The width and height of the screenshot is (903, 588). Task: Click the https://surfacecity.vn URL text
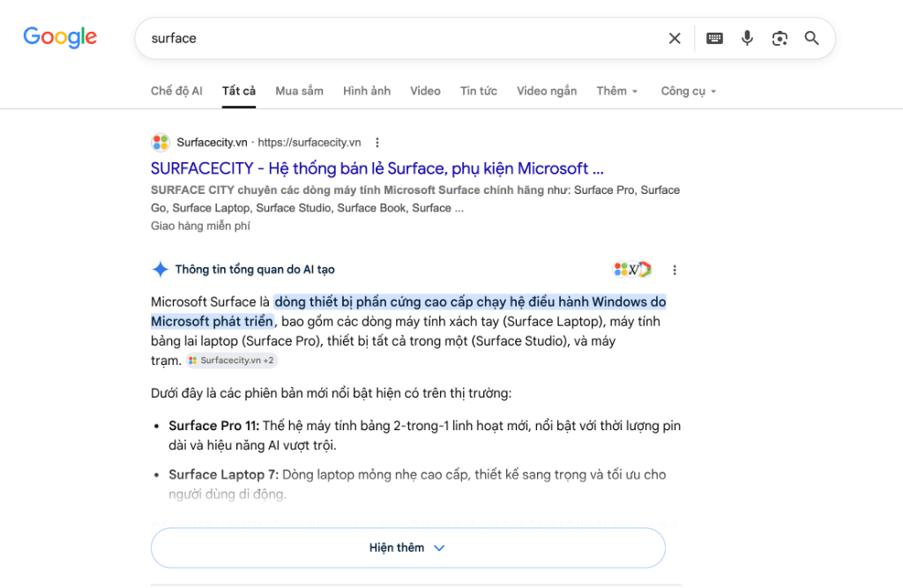coord(310,142)
